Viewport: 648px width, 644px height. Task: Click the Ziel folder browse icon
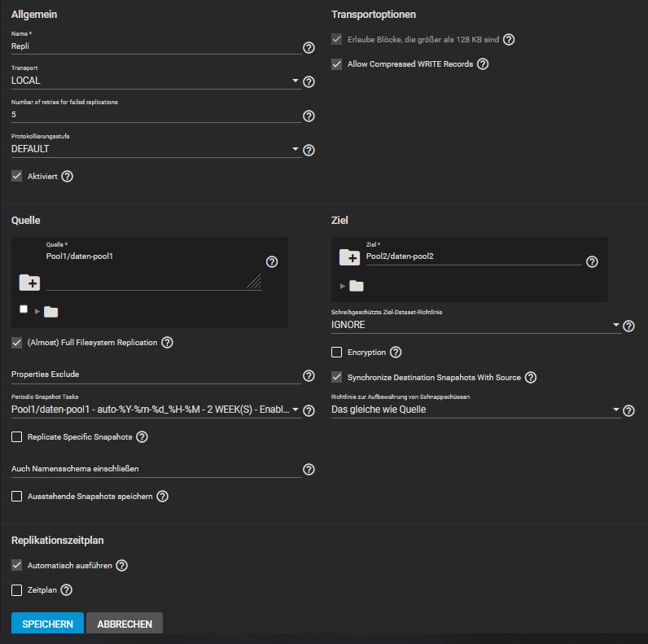pos(349,257)
